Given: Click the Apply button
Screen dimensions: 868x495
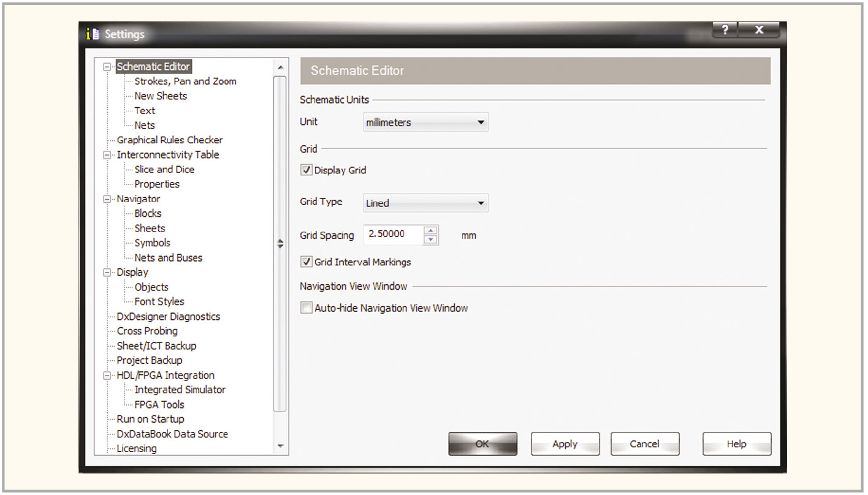Looking at the screenshot, I should (565, 444).
